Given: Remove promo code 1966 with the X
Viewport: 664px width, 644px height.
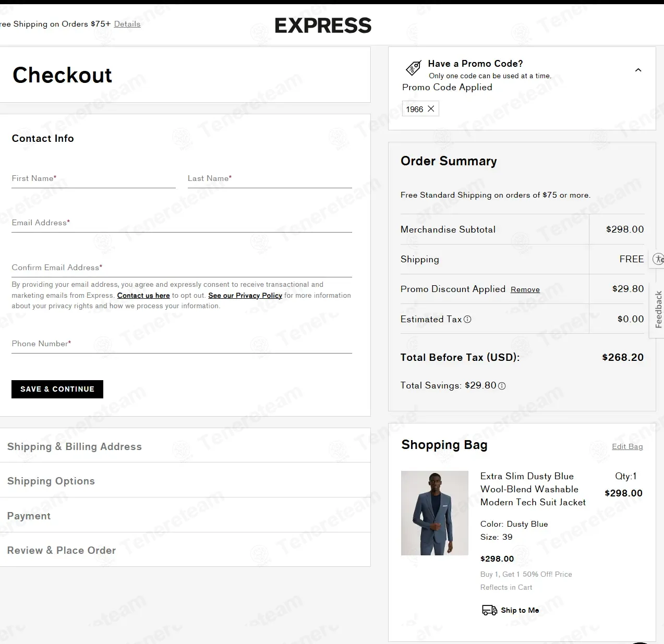Looking at the screenshot, I should [431, 109].
